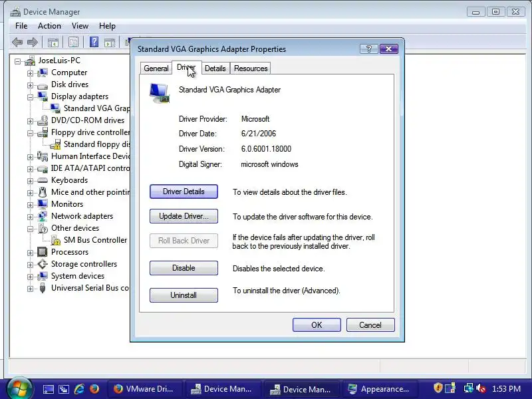Open the View menu

click(80, 26)
